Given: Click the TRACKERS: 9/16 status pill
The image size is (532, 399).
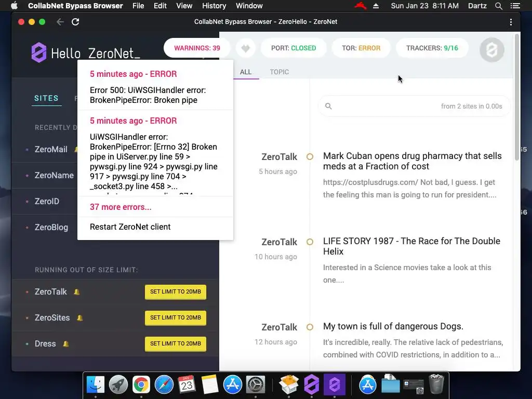Looking at the screenshot, I should (x=432, y=48).
